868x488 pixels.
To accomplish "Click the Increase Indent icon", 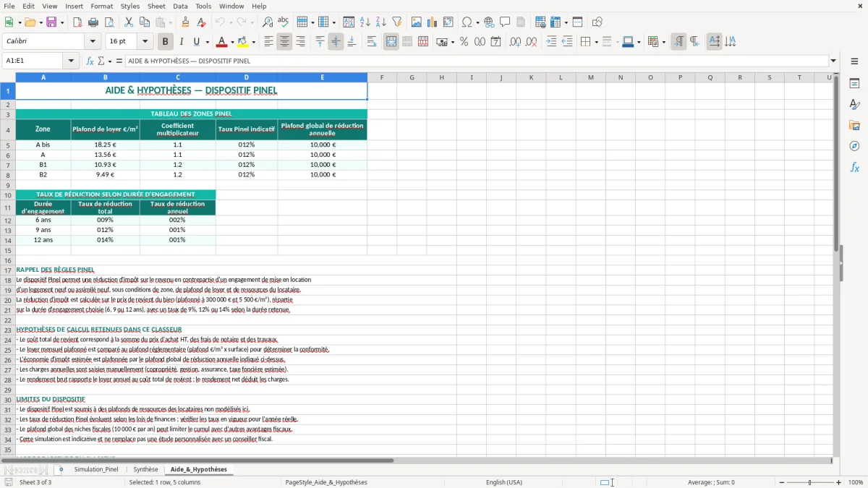I will click(551, 42).
